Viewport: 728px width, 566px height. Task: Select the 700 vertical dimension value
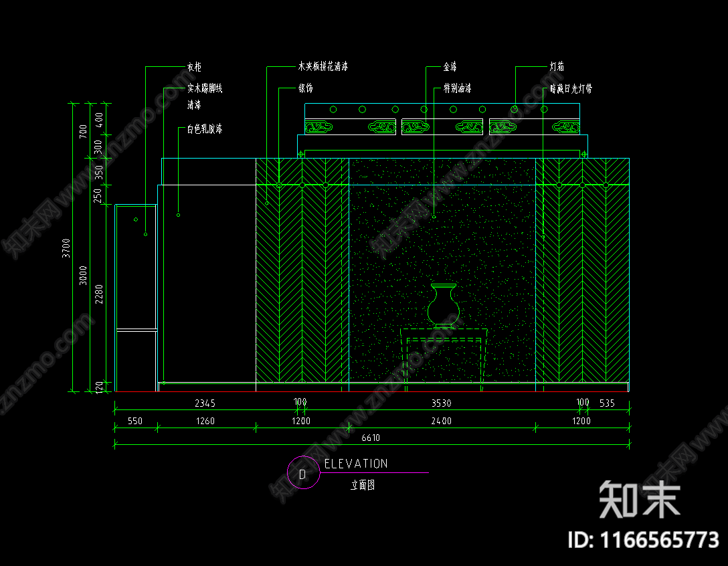[x=83, y=131]
